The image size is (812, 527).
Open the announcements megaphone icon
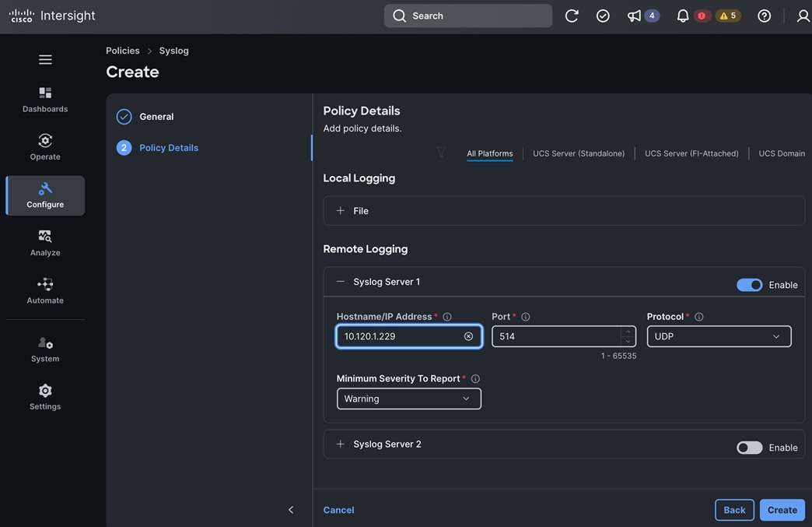coord(634,16)
